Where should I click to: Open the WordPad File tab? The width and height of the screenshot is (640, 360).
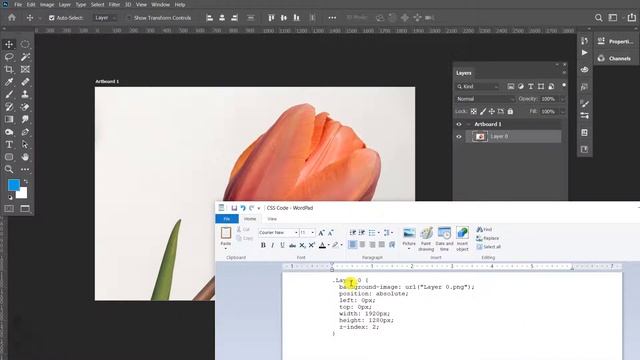(x=227, y=219)
